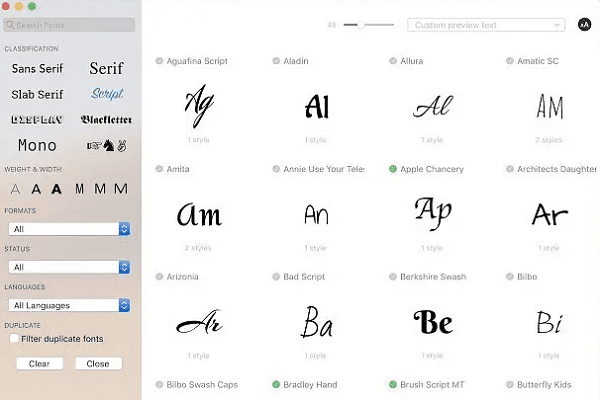Filter by Mono font classification
The height and width of the screenshot is (400, 600).
[x=35, y=146]
